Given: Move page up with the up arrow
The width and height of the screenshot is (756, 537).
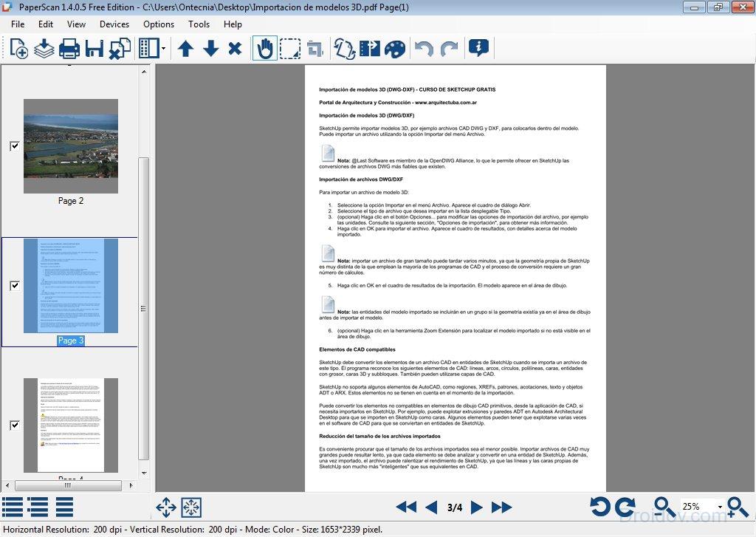Looking at the screenshot, I should click(185, 49).
